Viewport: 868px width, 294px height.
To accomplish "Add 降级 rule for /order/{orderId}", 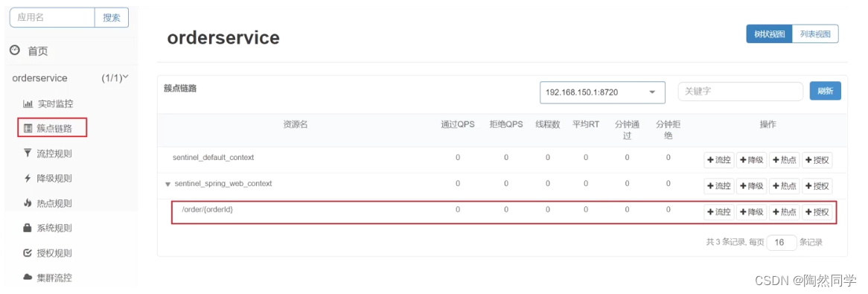I will 752,211.
